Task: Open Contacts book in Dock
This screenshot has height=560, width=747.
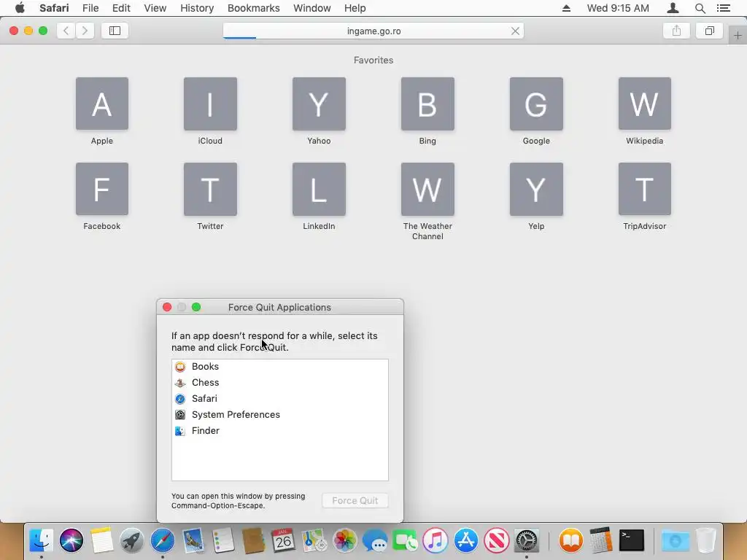Action: coord(253,540)
